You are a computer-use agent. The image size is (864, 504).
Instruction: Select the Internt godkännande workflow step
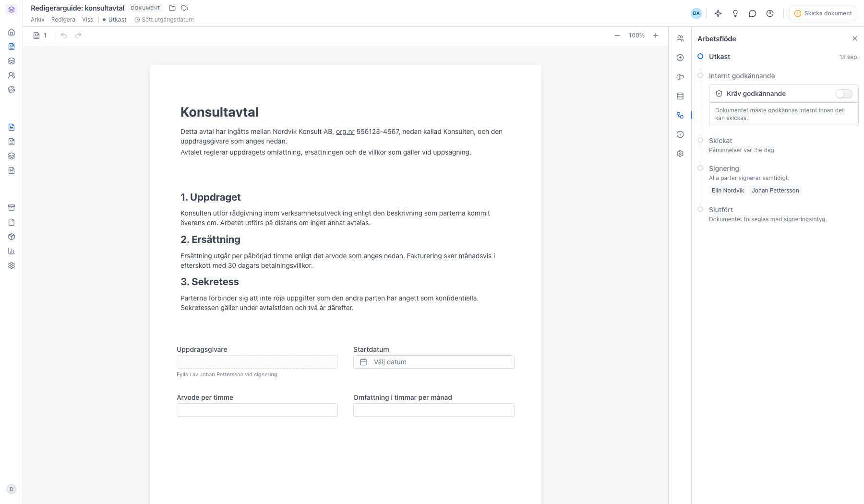(x=742, y=76)
